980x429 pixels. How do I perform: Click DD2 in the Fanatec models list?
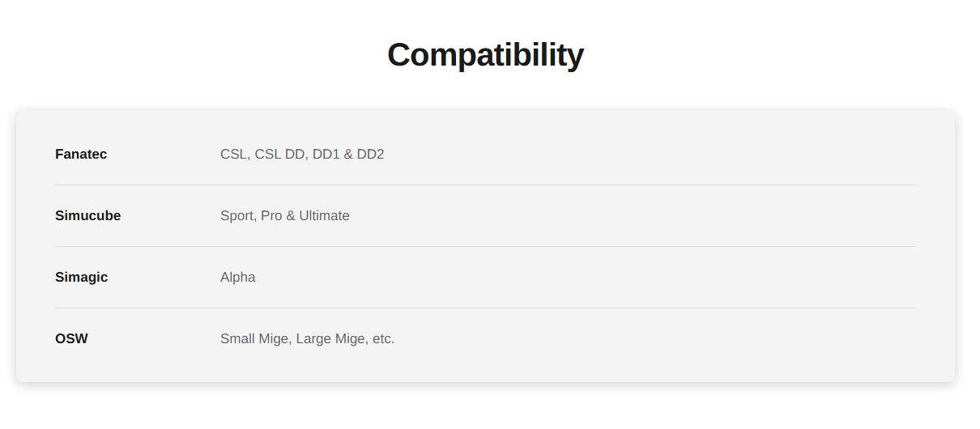point(370,154)
